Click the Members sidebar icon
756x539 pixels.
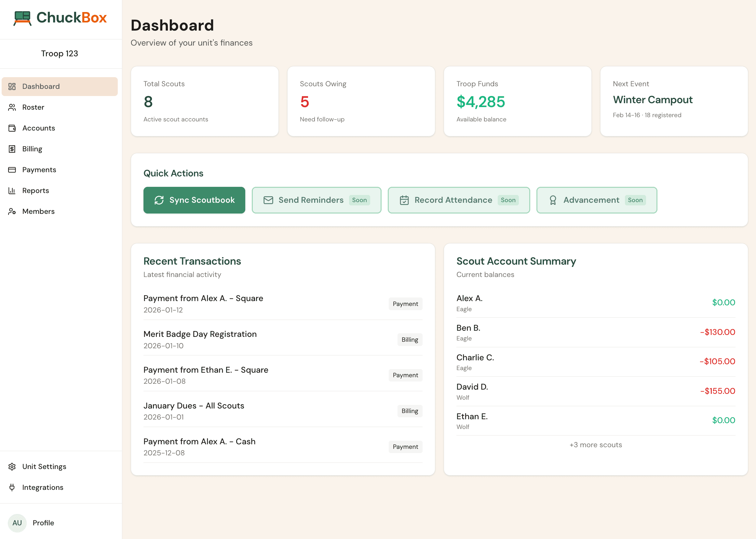pos(12,212)
